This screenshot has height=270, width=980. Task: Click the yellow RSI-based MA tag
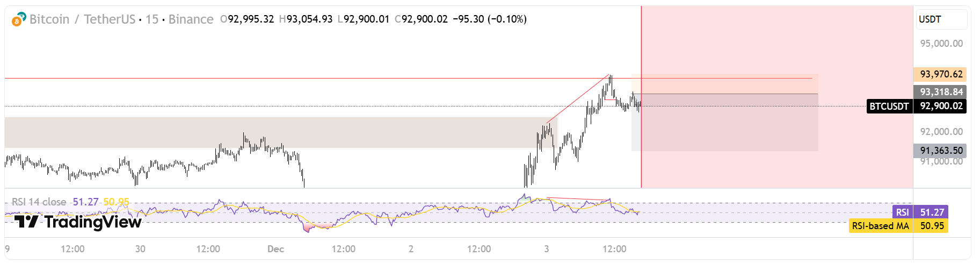(880, 226)
